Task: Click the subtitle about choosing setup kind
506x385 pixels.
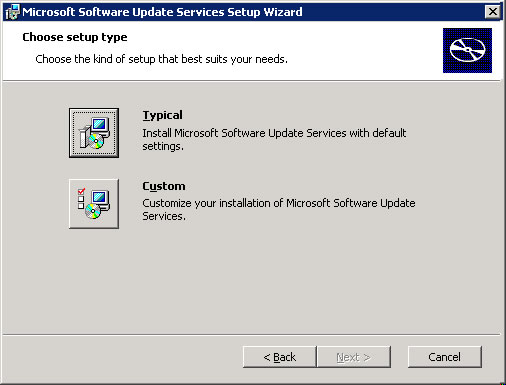Action: [161, 59]
